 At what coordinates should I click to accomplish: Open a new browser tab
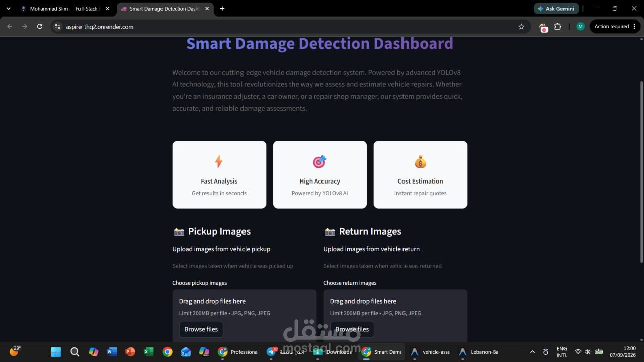point(222,9)
